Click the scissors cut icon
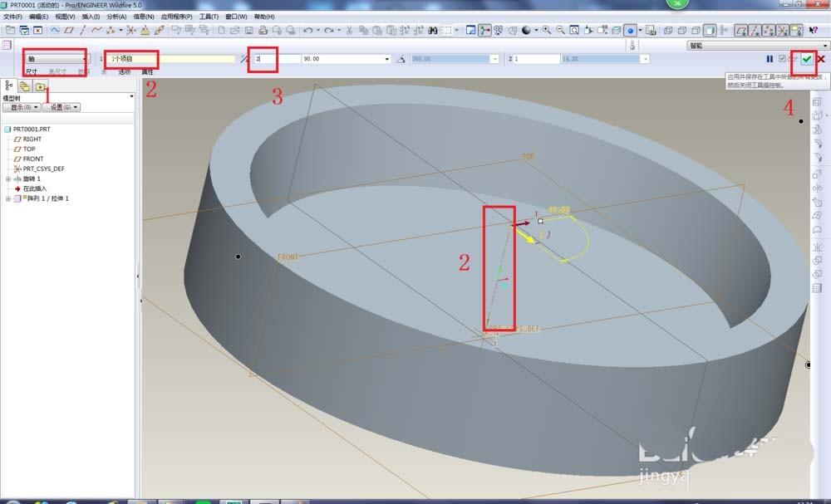The width and height of the screenshot is (831, 504). (x=350, y=31)
